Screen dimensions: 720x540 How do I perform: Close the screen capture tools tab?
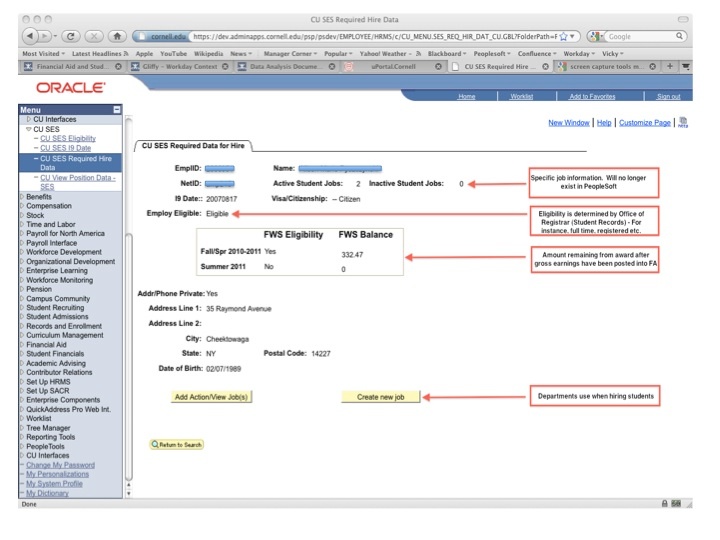click(652, 67)
